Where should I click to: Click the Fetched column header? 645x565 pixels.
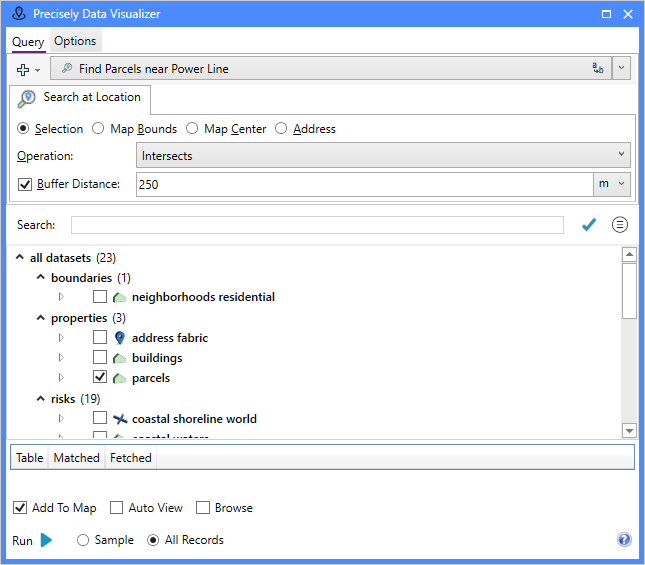click(131, 457)
